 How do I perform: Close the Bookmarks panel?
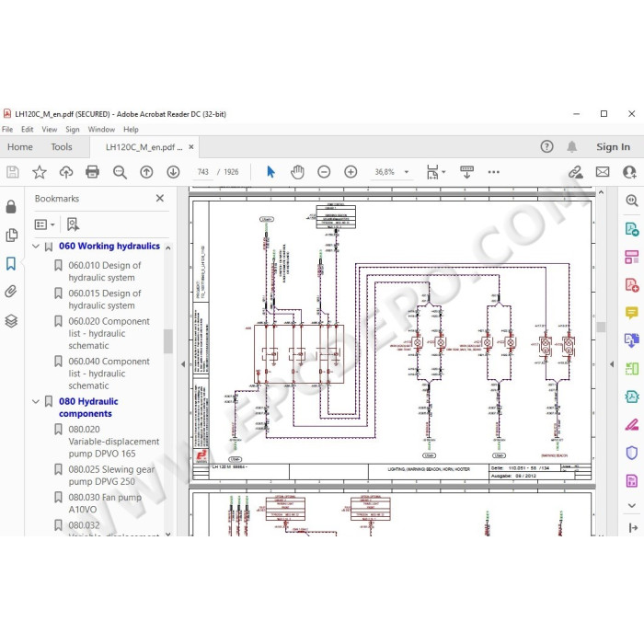coord(160,199)
